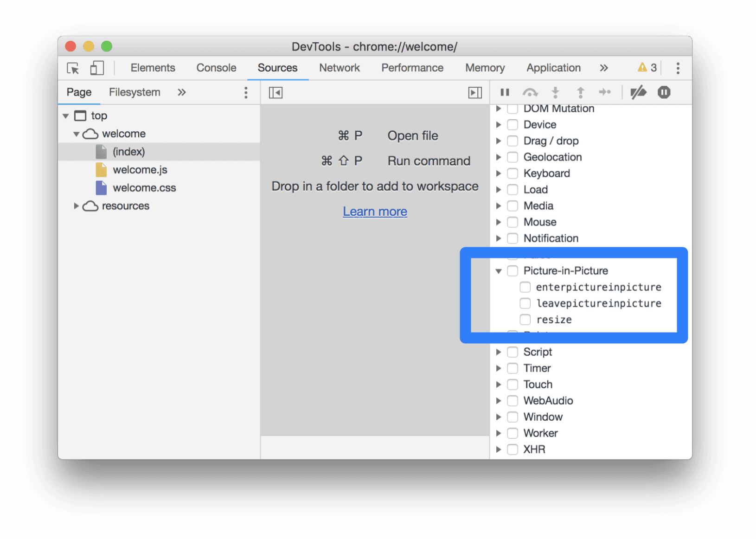Expand the Mouse event breakpoints

pos(499,222)
